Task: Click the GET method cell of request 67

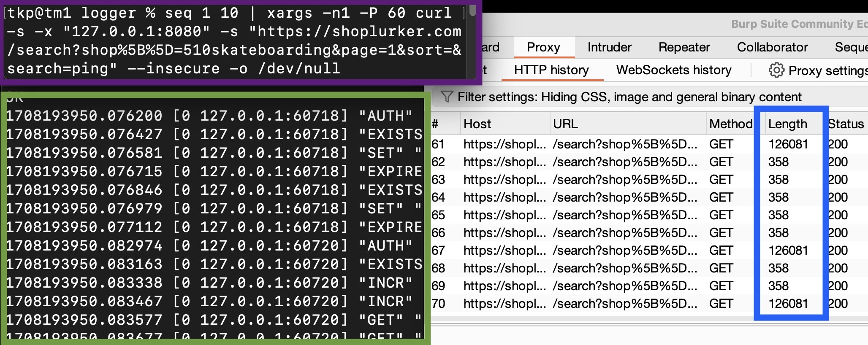Action: pos(721,251)
